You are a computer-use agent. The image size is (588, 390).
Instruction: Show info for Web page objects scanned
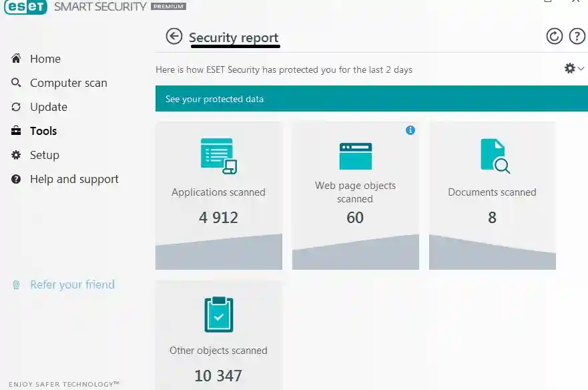(x=411, y=130)
